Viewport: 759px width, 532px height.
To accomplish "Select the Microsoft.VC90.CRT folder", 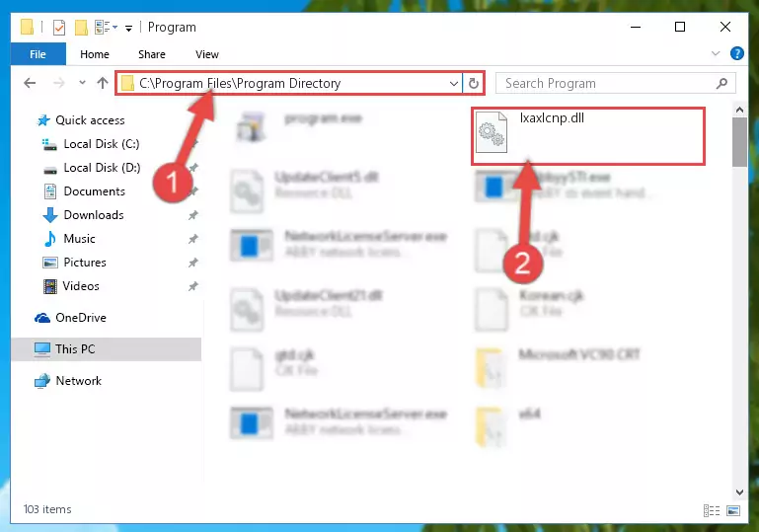I will pyautogui.click(x=559, y=370).
